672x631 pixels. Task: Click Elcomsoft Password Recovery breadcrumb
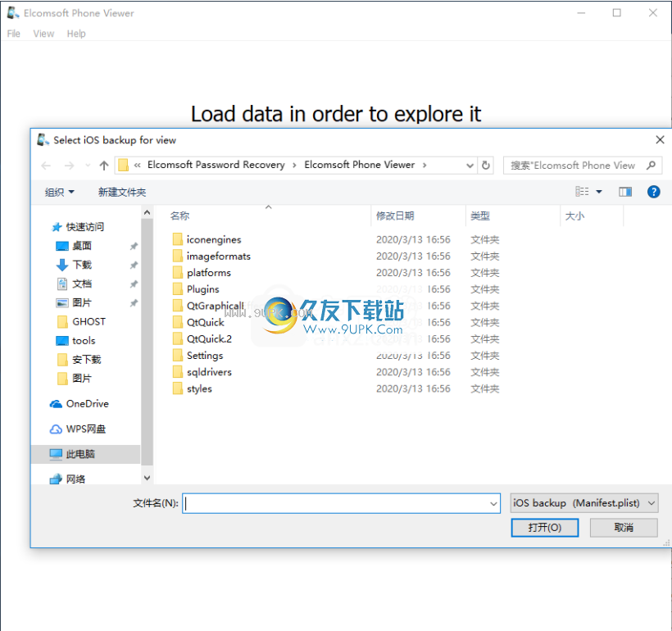point(216,165)
